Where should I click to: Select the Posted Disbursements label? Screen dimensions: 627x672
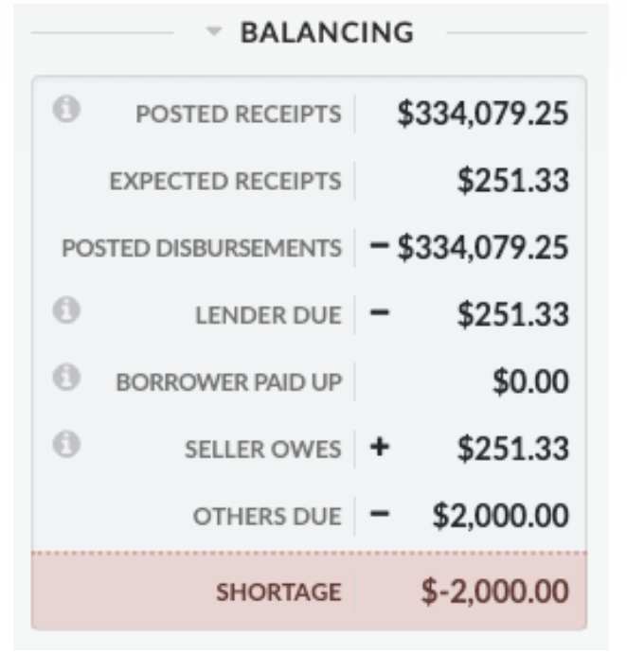click(x=201, y=249)
